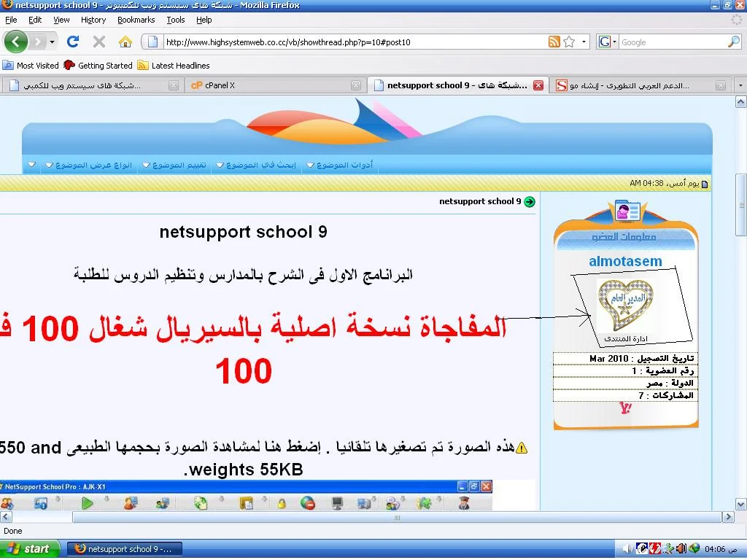Click the green Back arrow button
747x560 pixels.
16,42
